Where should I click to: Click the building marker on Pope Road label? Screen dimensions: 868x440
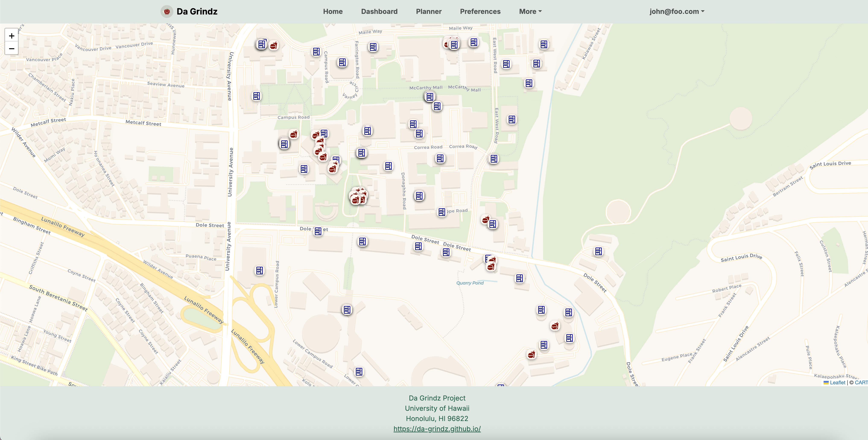(x=441, y=212)
